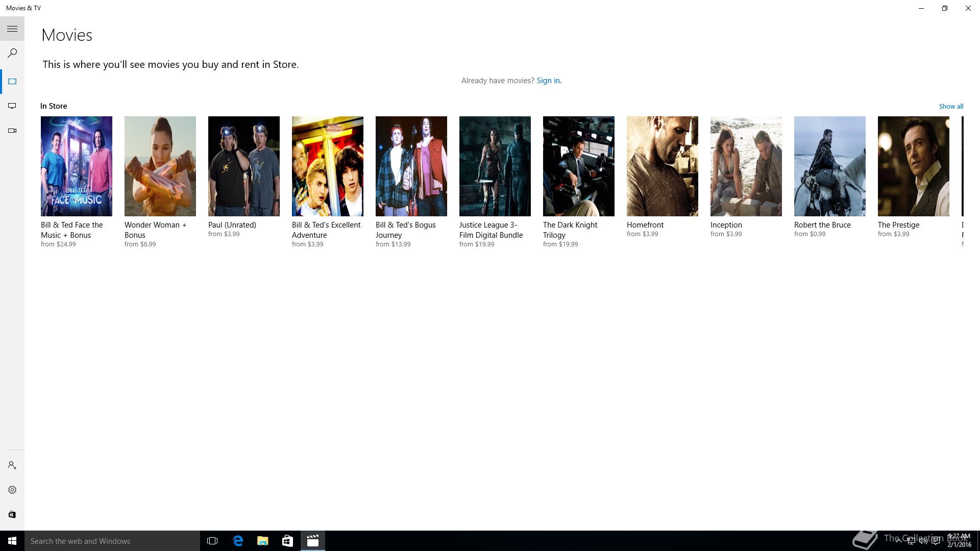
Task: Click the Inception title text
Action: [x=726, y=225]
